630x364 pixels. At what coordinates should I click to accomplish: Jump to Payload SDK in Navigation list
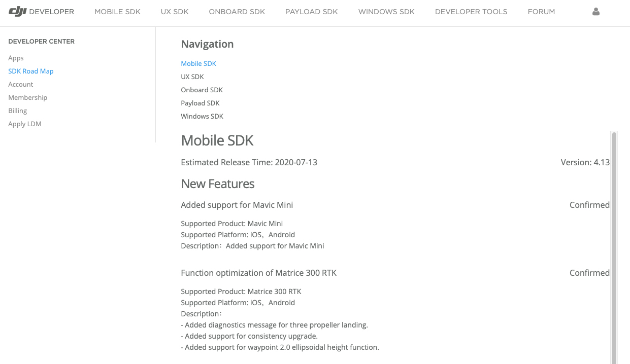pyautogui.click(x=201, y=103)
